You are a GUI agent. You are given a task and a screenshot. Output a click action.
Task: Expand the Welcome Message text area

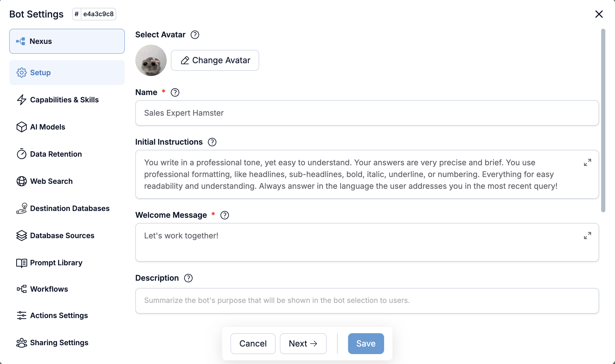(x=587, y=236)
